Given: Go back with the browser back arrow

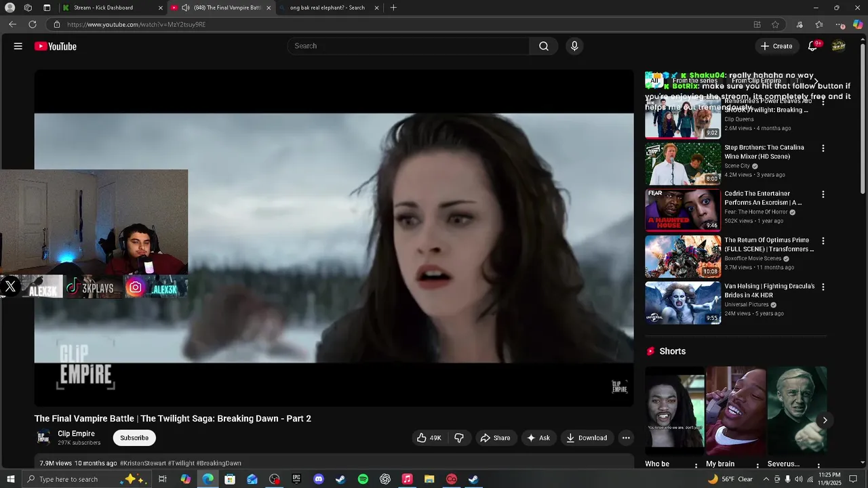Looking at the screenshot, I should coord(12,24).
